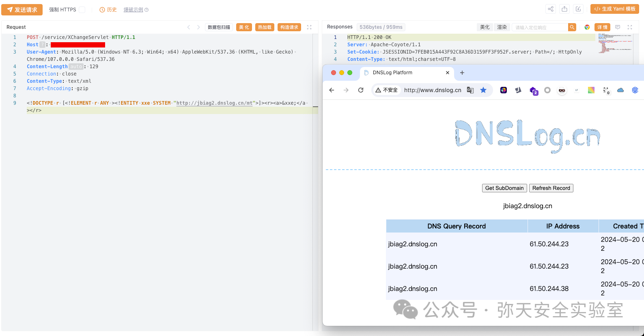Click the Get SubDomain button
Screen dimensions: 644x336
point(504,188)
